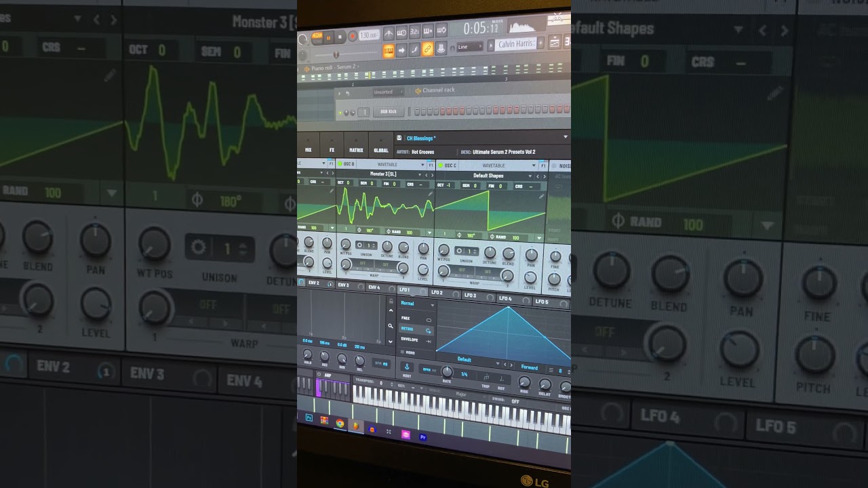Screen dimensions: 868x488
Task: Load previous wavetable for OSC C
Action: pyautogui.click(x=538, y=176)
